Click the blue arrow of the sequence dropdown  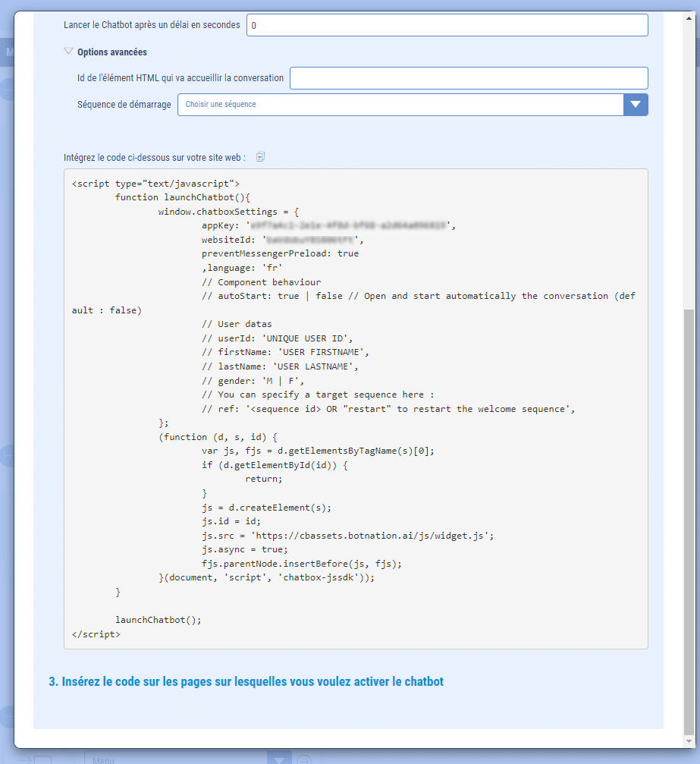636,105
